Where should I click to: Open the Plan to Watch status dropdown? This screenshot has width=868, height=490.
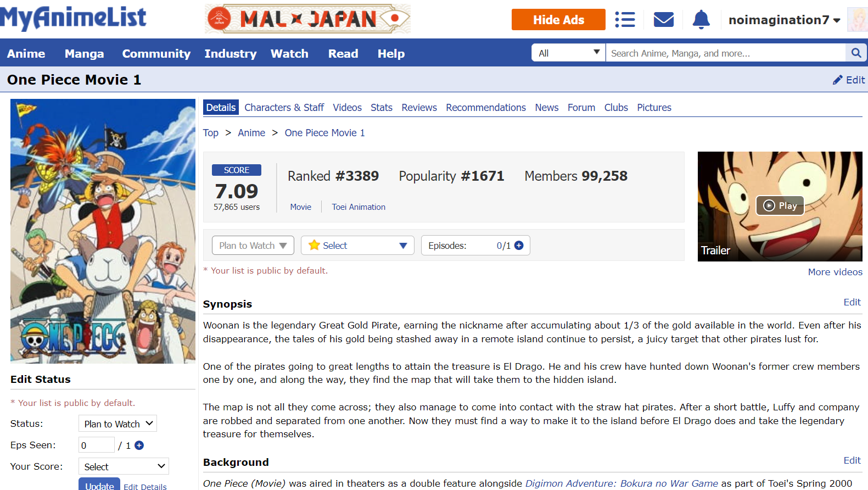(253, 246)
